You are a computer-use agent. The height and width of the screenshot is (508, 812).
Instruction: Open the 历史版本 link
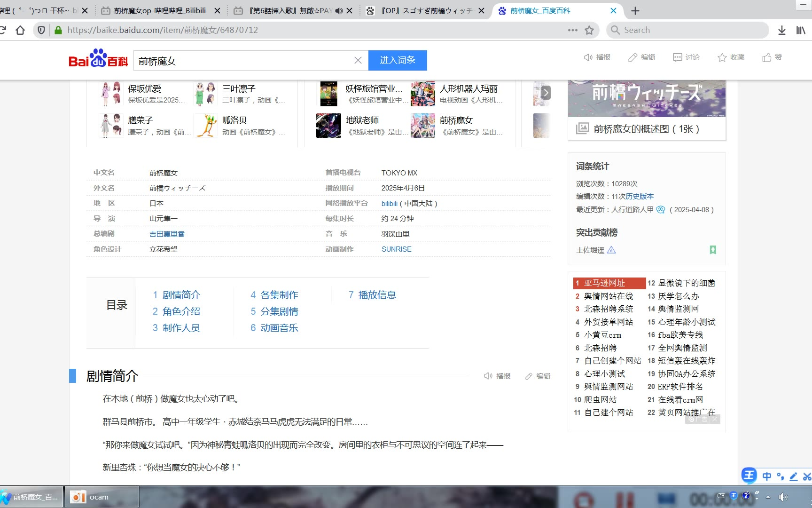640,197
